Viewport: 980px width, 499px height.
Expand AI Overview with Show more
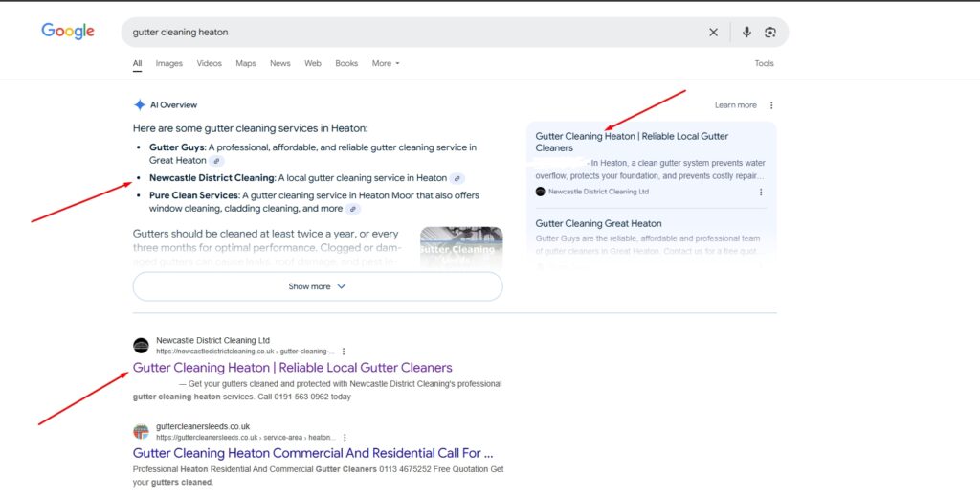318,286
